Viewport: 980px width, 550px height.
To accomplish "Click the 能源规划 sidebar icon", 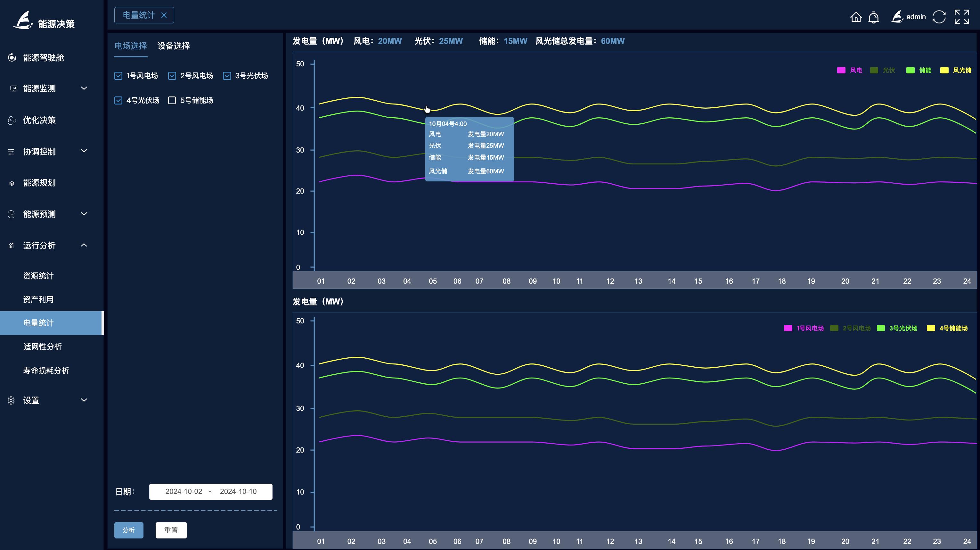I will [12, 183].
